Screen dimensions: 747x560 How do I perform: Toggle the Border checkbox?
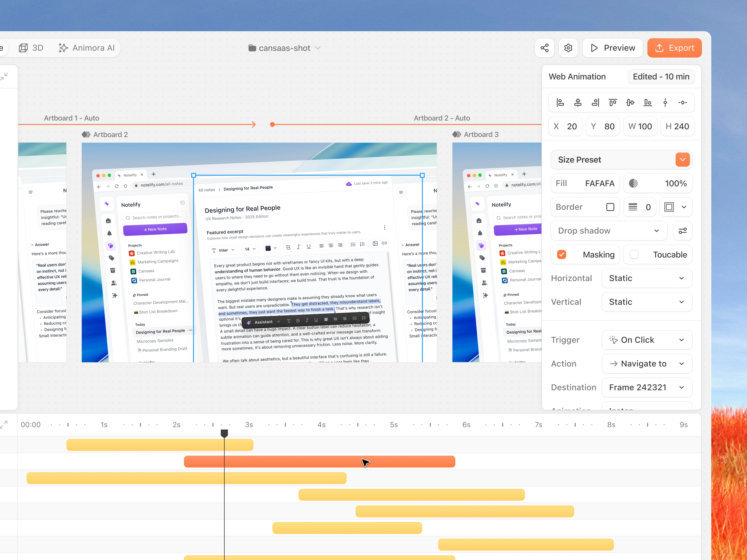pos(610,207)
